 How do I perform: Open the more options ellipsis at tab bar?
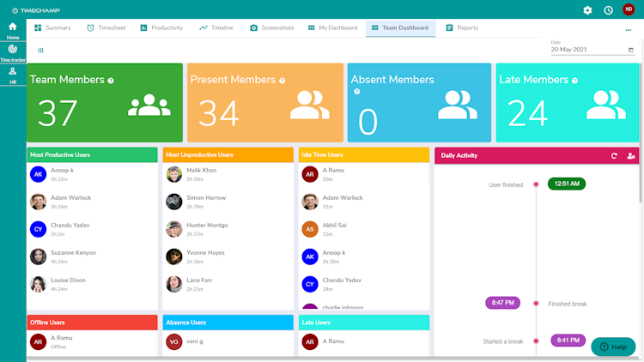(x=629, y=30)
